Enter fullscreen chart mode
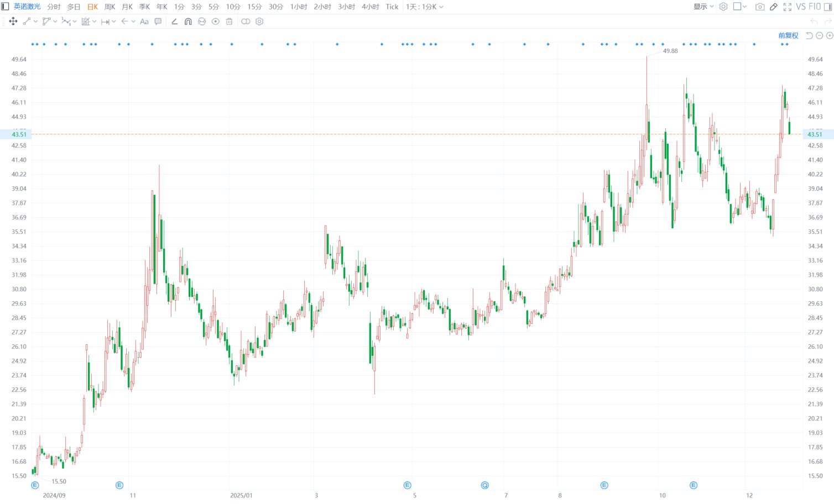 click(788, 7)
